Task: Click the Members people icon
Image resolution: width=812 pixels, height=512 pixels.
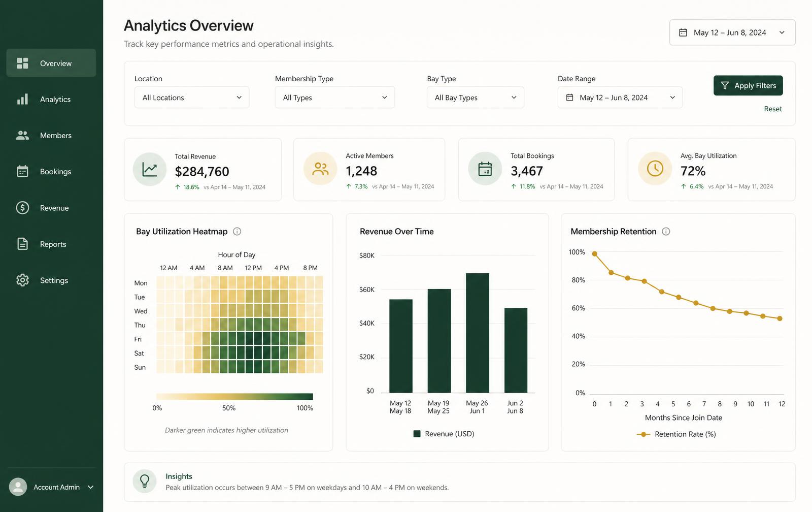Action: coord(22,135)
